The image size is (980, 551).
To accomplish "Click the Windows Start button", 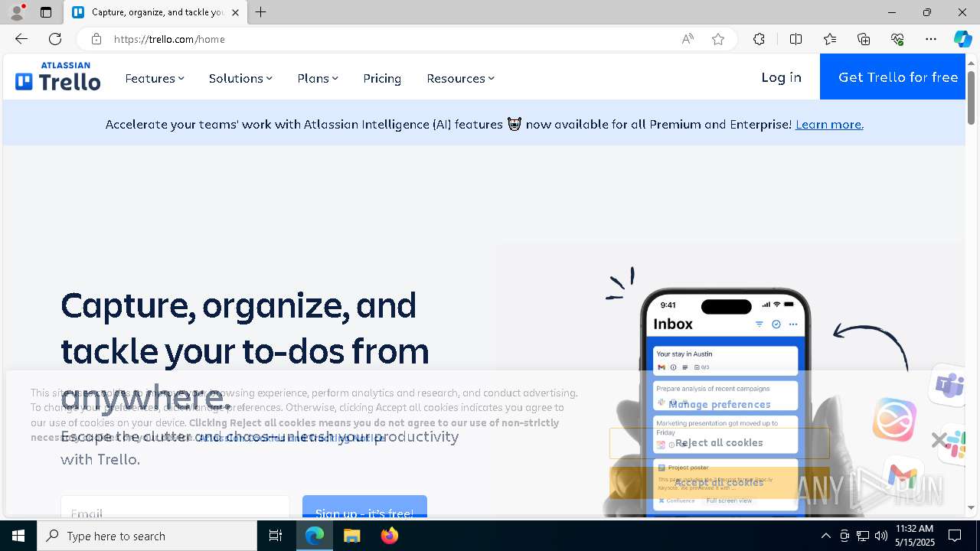I will 18,536.
